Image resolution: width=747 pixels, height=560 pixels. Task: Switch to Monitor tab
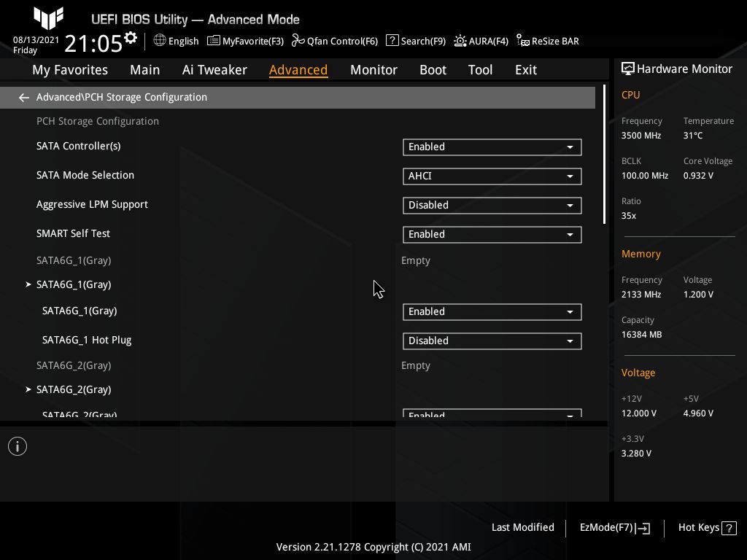(x=373, y=70)
